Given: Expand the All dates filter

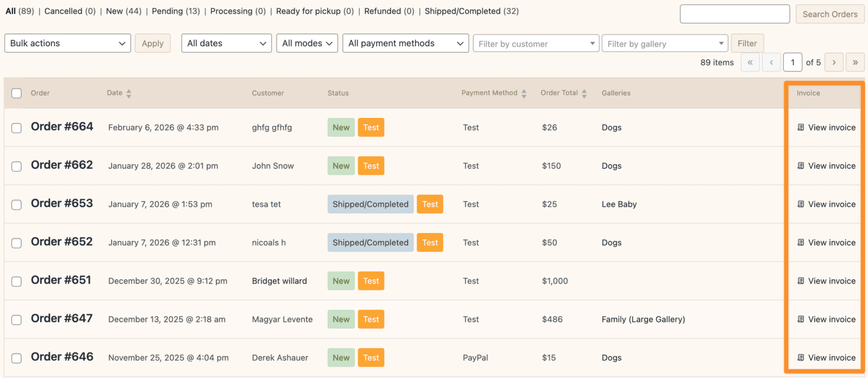Looking at the screenshot, I should [x=226, y=43].
